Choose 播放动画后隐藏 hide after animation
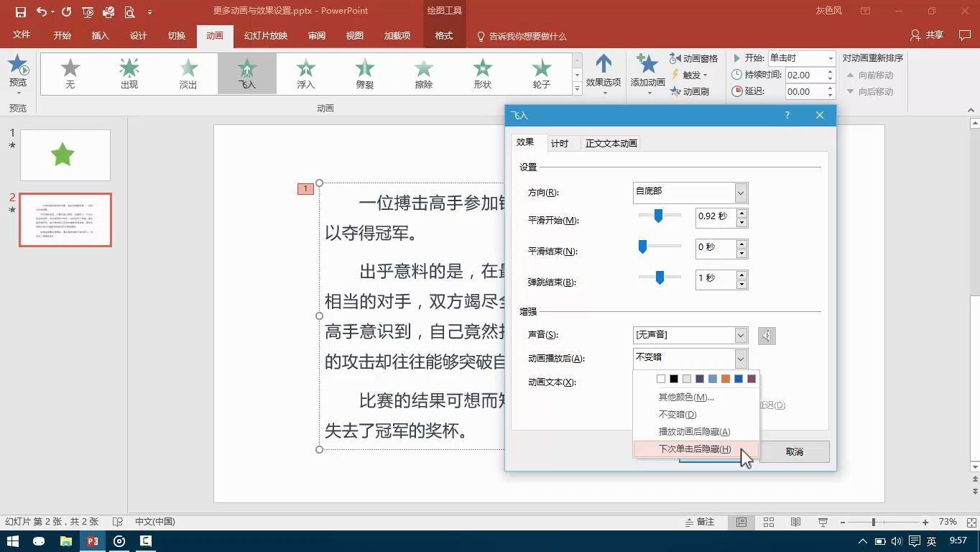Image resolution: width=980 pixels, height=552 pixels. [693, 431]
